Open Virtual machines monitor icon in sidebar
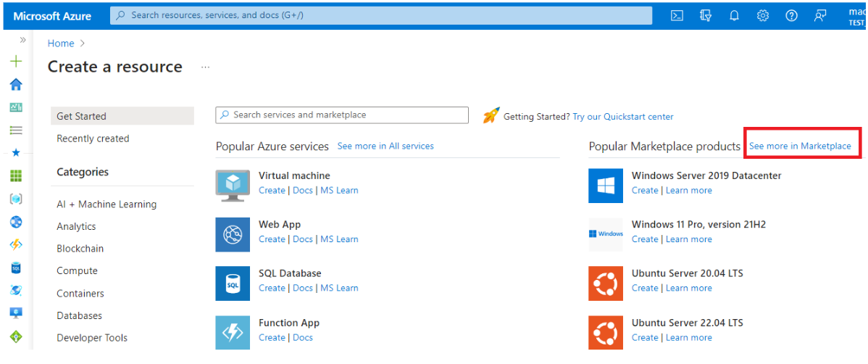 point(16,313)
